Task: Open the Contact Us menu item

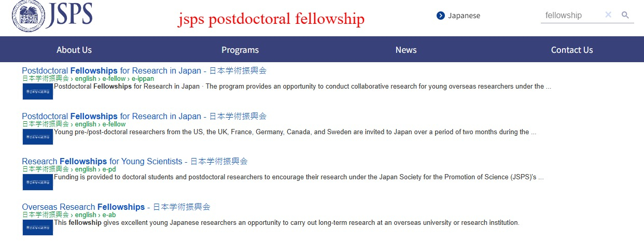Action: tap(572, 50)
